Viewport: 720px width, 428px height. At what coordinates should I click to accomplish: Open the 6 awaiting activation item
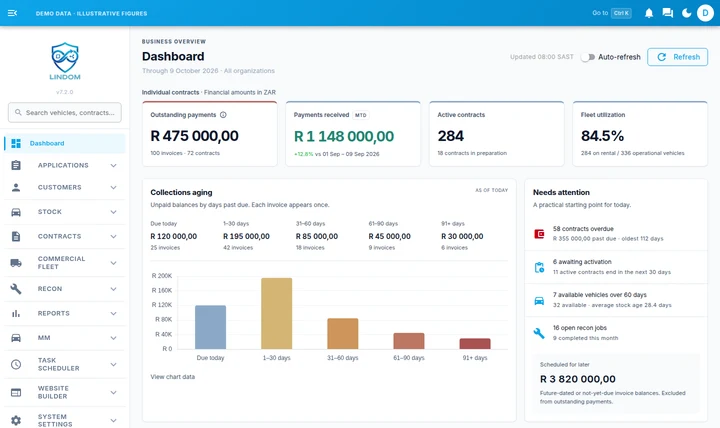click(616, 267)
